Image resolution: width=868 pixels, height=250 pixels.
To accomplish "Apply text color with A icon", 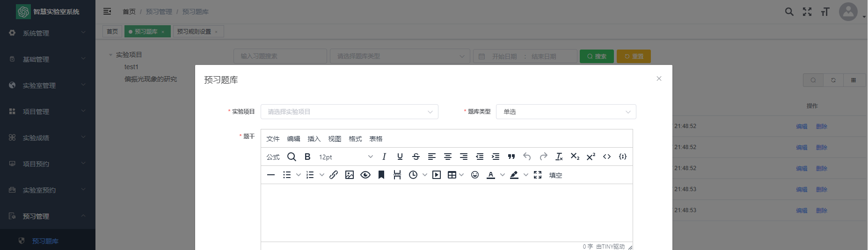I will (x=491, y=175).
